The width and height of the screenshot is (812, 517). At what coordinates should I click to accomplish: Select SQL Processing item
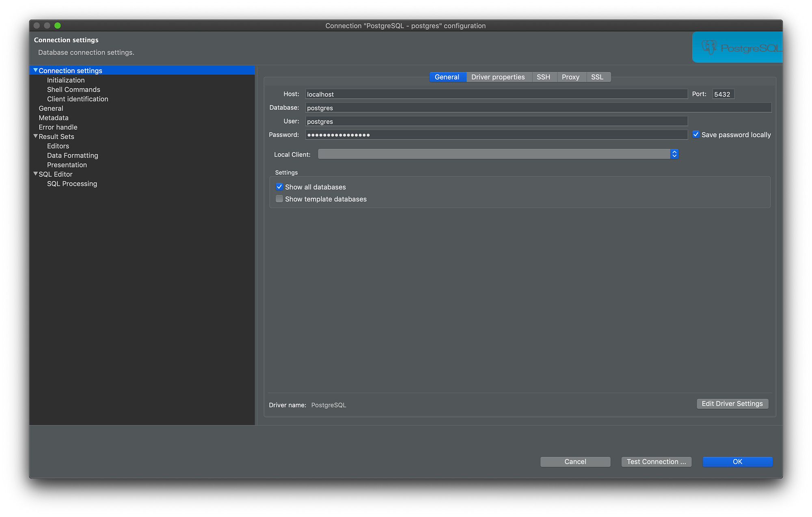click(x=72, y=183)
